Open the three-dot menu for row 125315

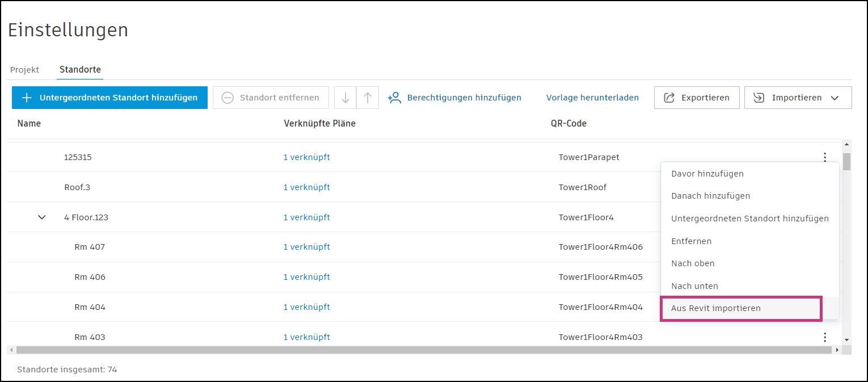(x=824, y=157)
